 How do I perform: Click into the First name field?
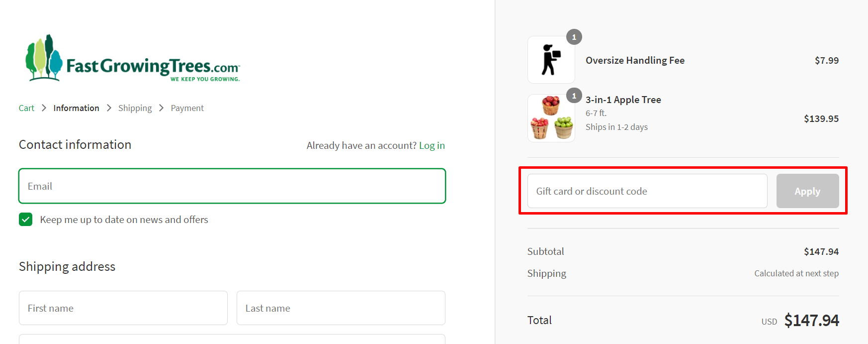[x=123, y=308]
